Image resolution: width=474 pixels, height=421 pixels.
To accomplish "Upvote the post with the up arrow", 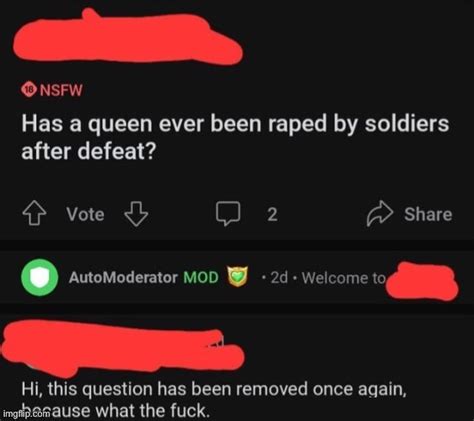I will [x=34, y=214].
